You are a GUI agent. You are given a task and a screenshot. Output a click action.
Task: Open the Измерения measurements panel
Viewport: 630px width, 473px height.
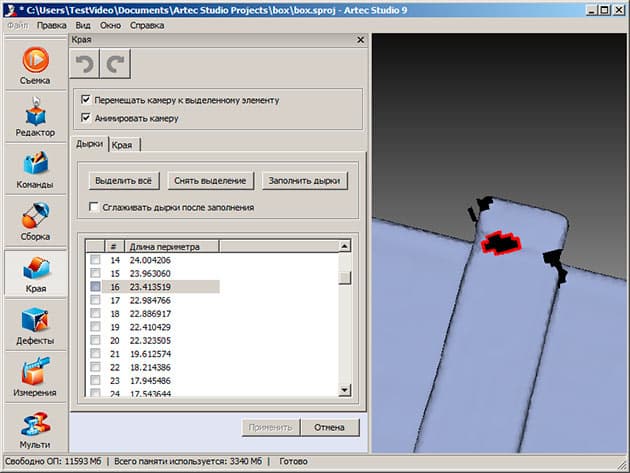coord(35,377)
